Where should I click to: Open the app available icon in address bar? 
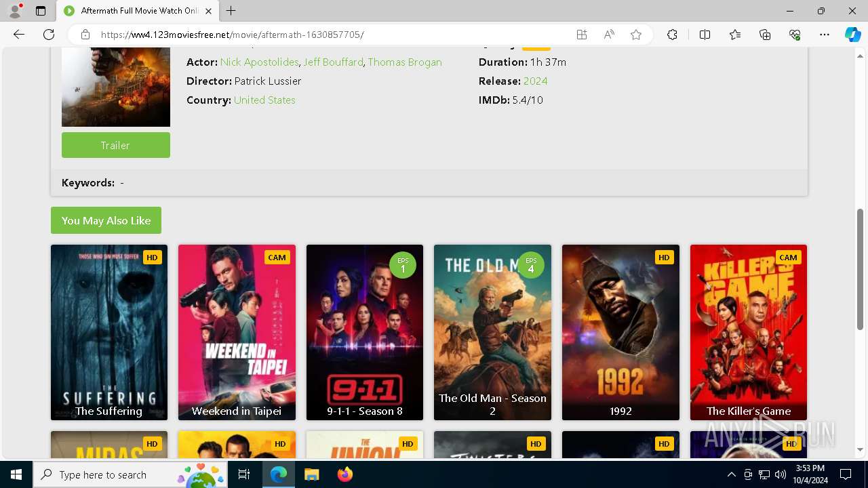click(x=582, y=35)
